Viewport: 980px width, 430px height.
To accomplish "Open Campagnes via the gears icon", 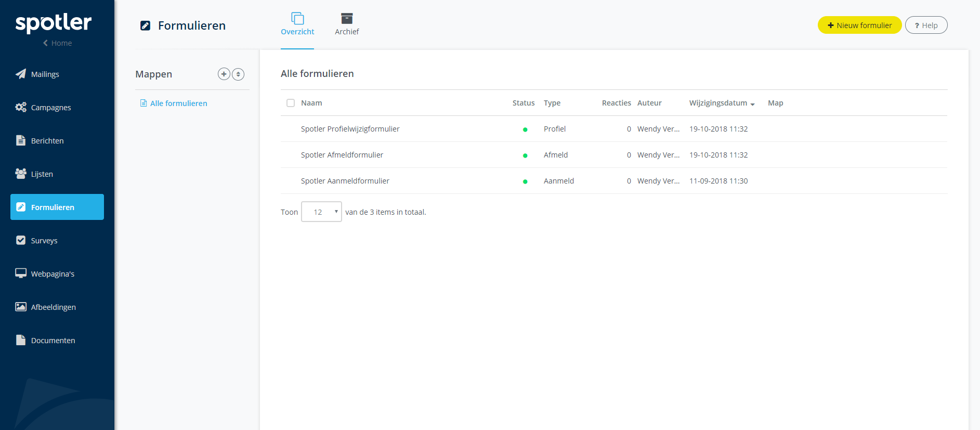I will 20,107.
